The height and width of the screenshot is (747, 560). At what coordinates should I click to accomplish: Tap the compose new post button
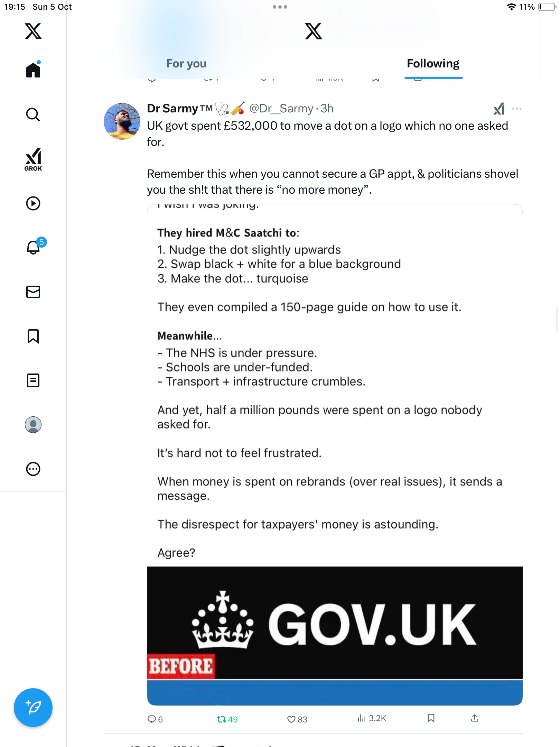click(x=33, y=708)
